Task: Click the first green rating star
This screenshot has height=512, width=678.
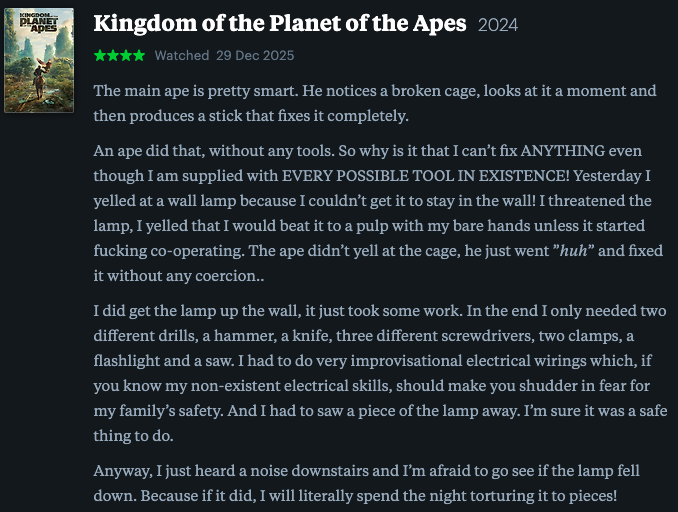Action: [99, 55]
